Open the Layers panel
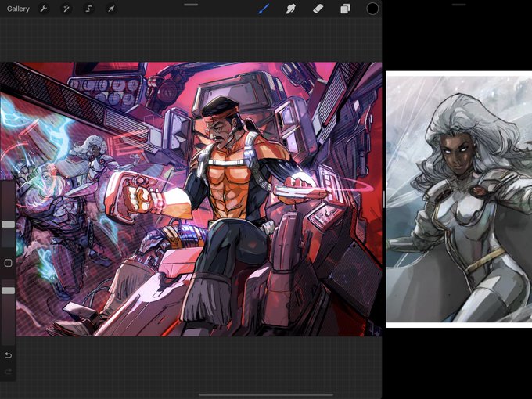Viewport: 532px width, 399px height. point(345,9)
